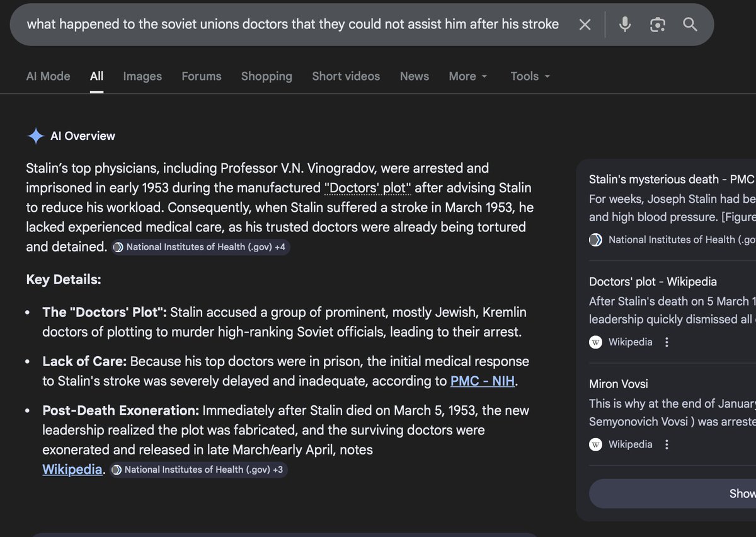Click the Post-Death Exoneration: bullet heading

(x=121, y=410)
